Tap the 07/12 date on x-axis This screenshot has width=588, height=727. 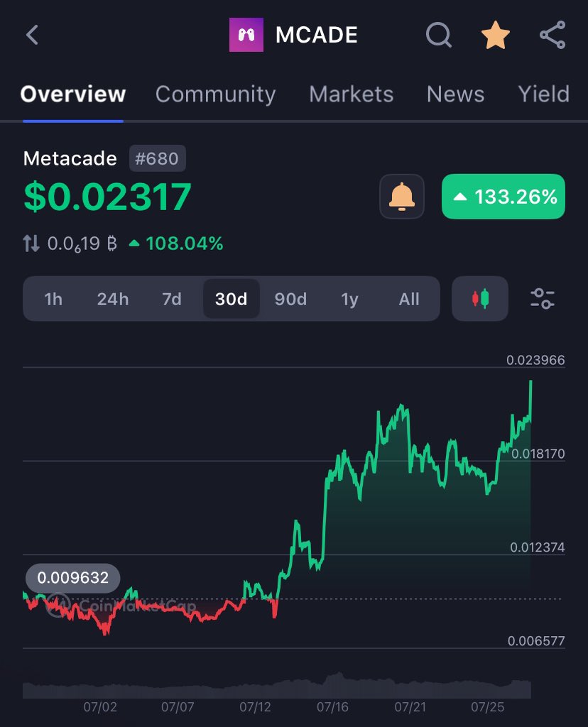click(255, 707)
